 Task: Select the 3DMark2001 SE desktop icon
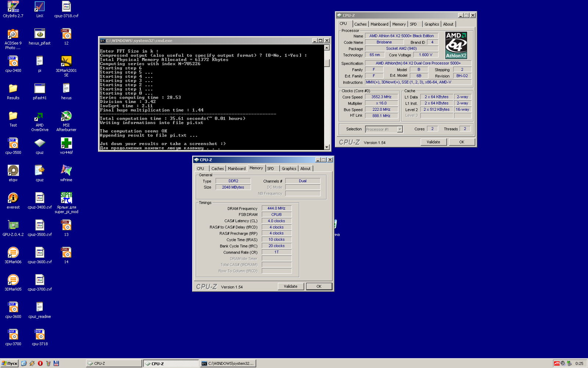(66, 66)
